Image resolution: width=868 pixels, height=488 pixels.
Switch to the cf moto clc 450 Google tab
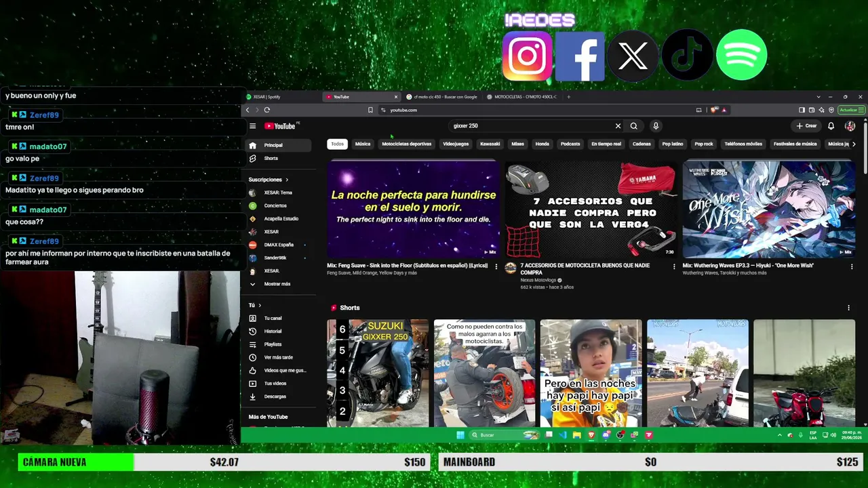[x=442, y=97]
